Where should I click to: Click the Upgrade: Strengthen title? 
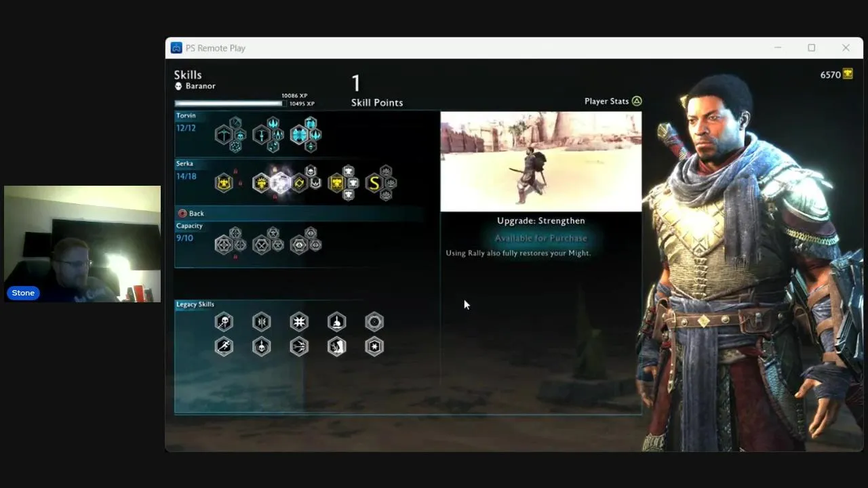(540, 220)
